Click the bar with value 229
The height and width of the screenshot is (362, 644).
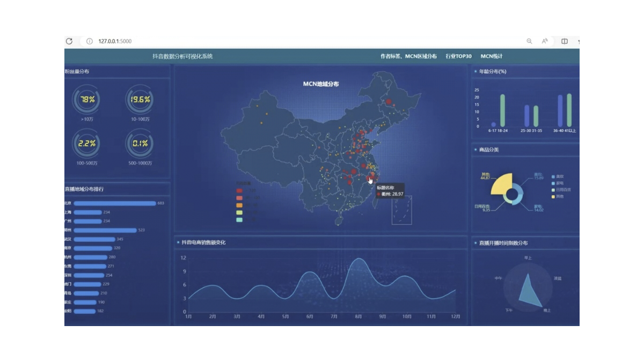(x=87, y=284)
